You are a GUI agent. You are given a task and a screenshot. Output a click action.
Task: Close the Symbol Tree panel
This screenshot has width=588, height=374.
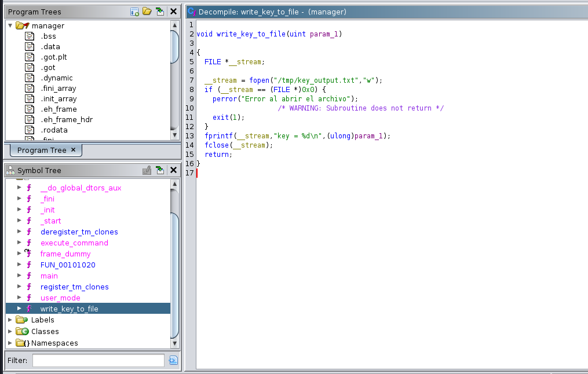tap(173, 170)
